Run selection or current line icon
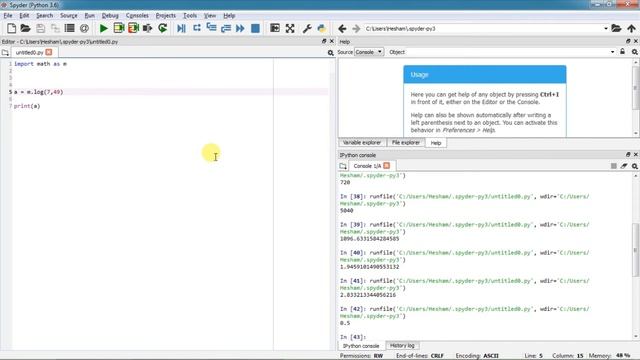The width and height of the screenshot is (640, 360). point(147,28)
